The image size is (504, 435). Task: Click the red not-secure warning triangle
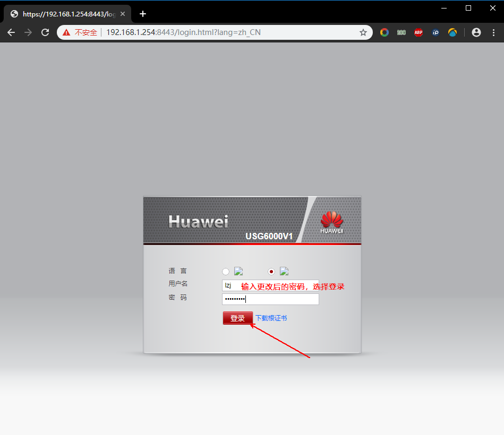click(66, 32)
